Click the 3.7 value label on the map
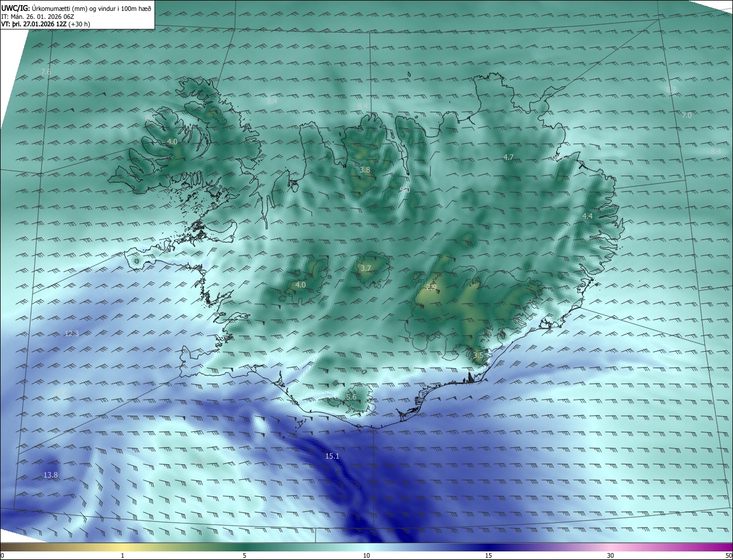Image resolution: width=733 pixels, height=560 pixels. [366, 268]
